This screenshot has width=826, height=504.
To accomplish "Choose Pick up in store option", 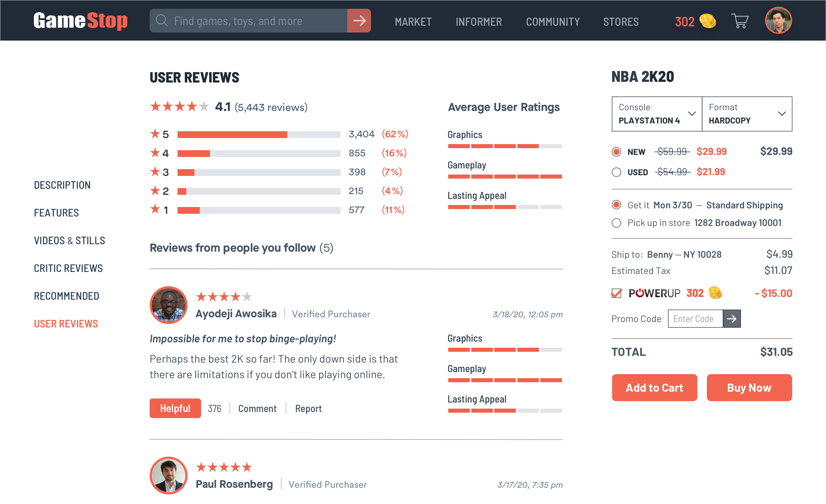I will [616, 223].
